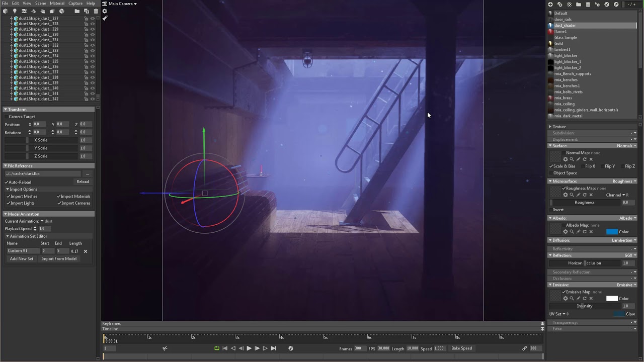Duplicate the selected material
This screenshot has width=644, height=362.
pyautogui.click(x=559, y=5)
